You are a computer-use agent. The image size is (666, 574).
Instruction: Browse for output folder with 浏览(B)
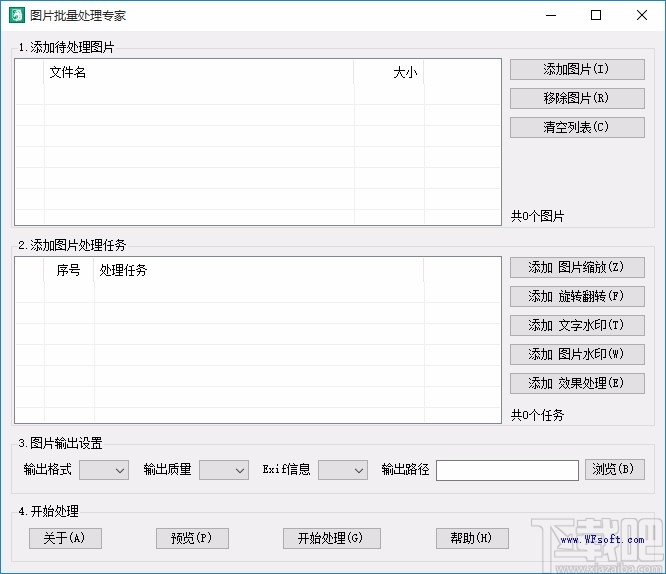pyautogui.click(x=615, y=469)
